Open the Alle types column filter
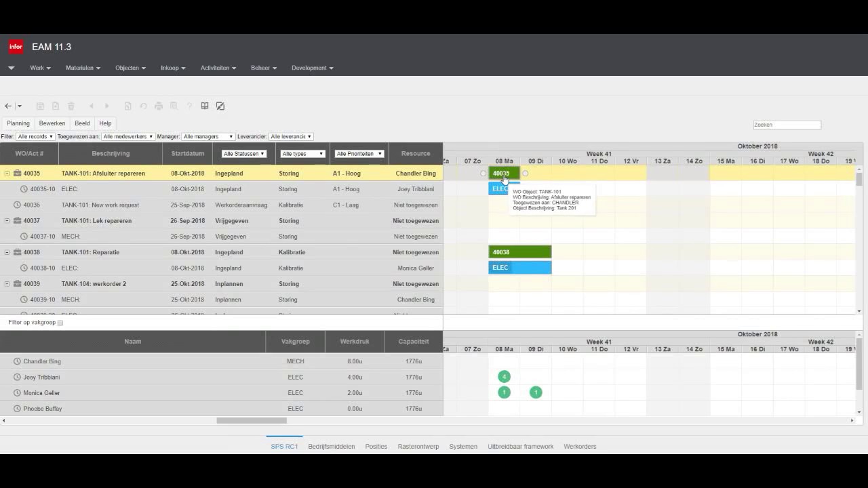Viewport: 868px width, 488px height. coord(302,154)
